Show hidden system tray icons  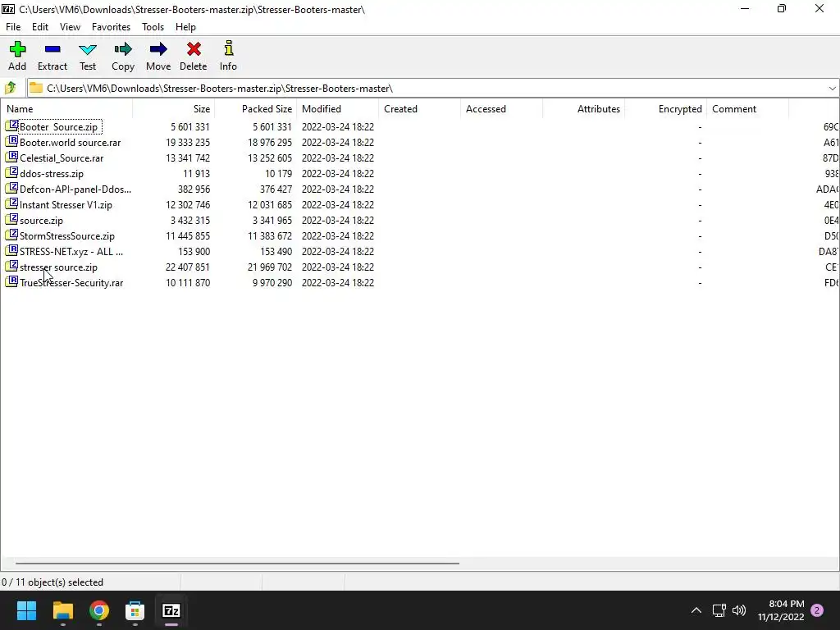pyautogui.click(x=696, y=610)
